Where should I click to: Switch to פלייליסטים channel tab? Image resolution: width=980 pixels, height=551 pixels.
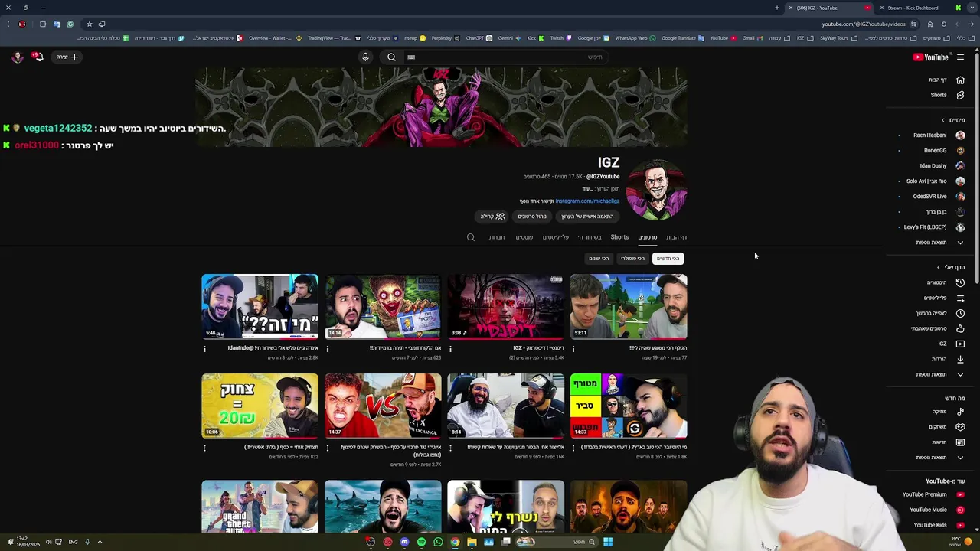556,237
